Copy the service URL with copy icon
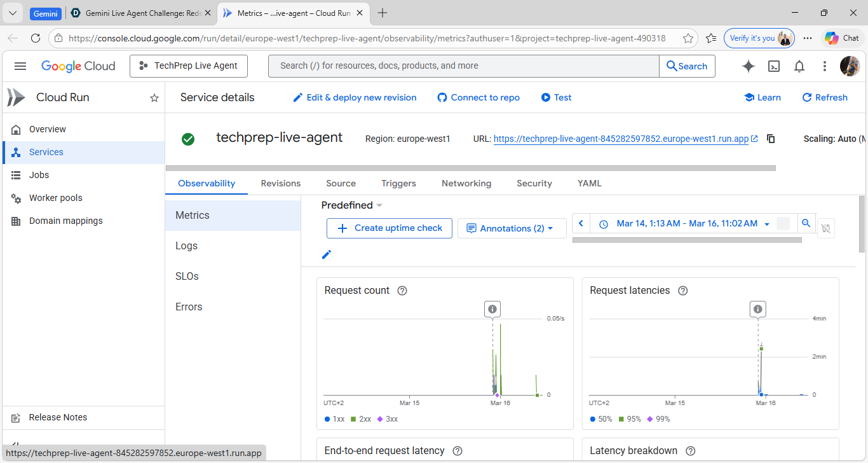This screenshot has height=463, width=868. tap(771, 139)
